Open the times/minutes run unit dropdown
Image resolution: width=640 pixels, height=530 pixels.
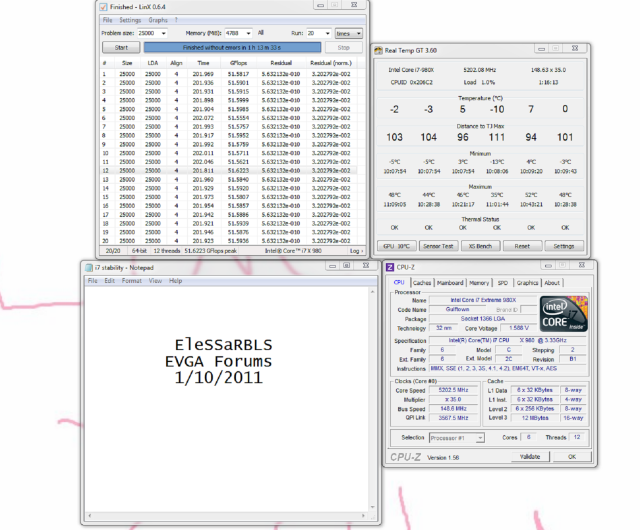coord(350,33)
